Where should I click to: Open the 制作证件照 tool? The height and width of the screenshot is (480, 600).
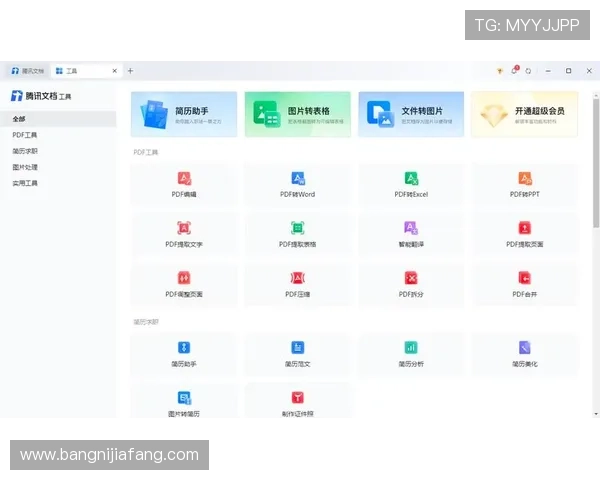coord(297,401)
